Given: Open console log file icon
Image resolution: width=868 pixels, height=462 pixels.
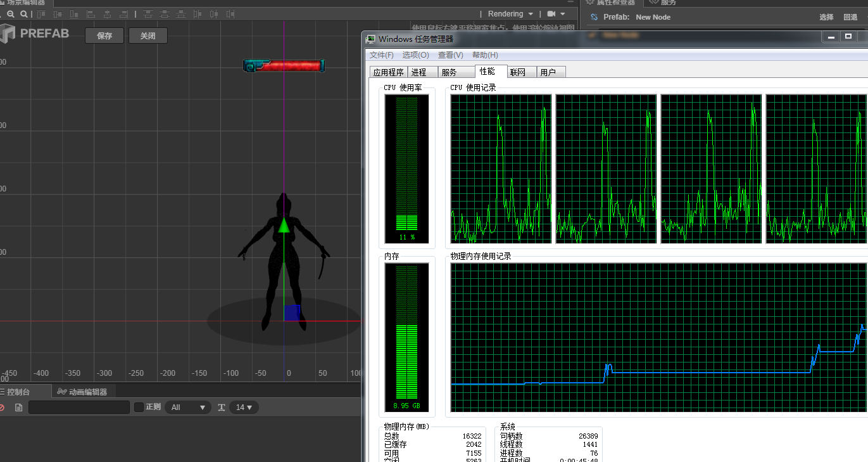Looking at the screenshot, I should 18,407.
